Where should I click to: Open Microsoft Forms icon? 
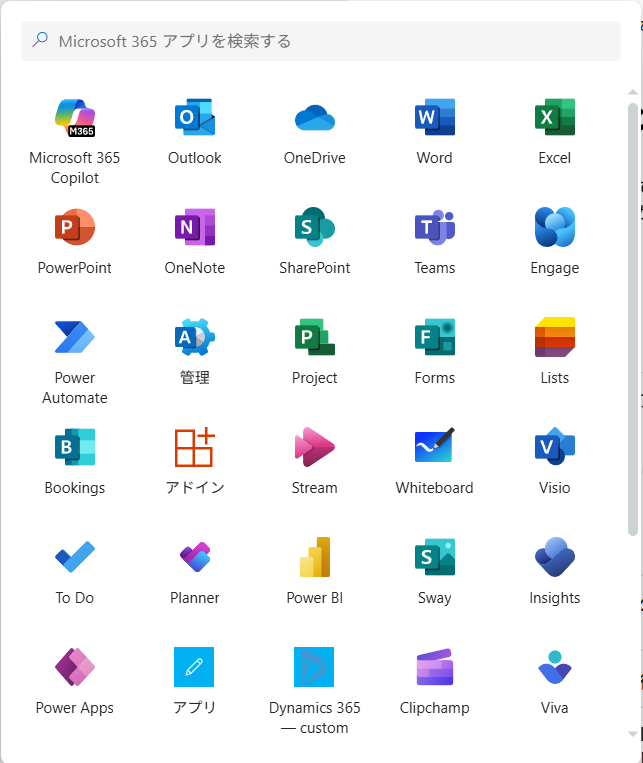pos(435,337)
